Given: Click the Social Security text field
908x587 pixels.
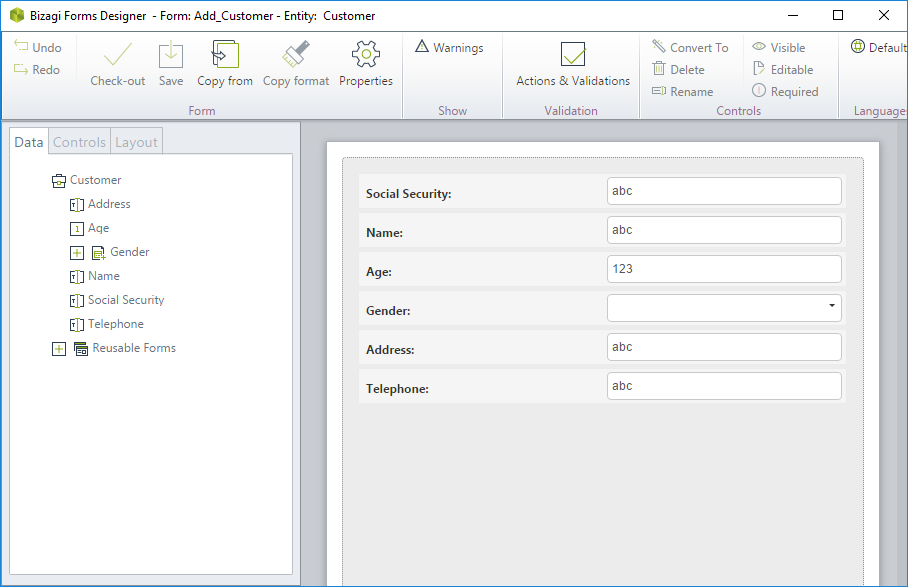Looking at the screenshot, I should [x=724, y=191].
